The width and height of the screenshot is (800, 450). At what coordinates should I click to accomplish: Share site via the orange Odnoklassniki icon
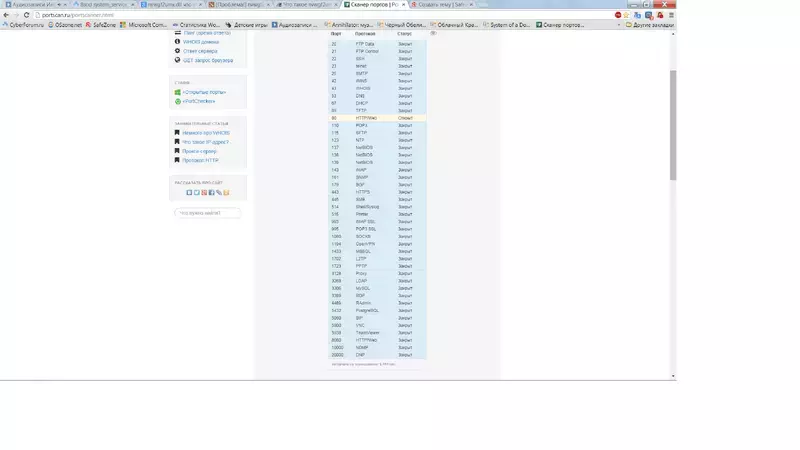pyautogui.click(x=226, y=192)
